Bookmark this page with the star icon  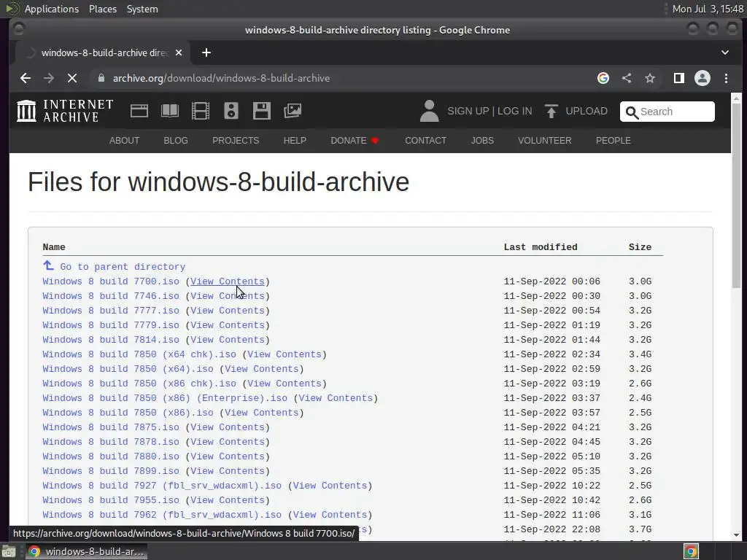click(x=650, y=78)
